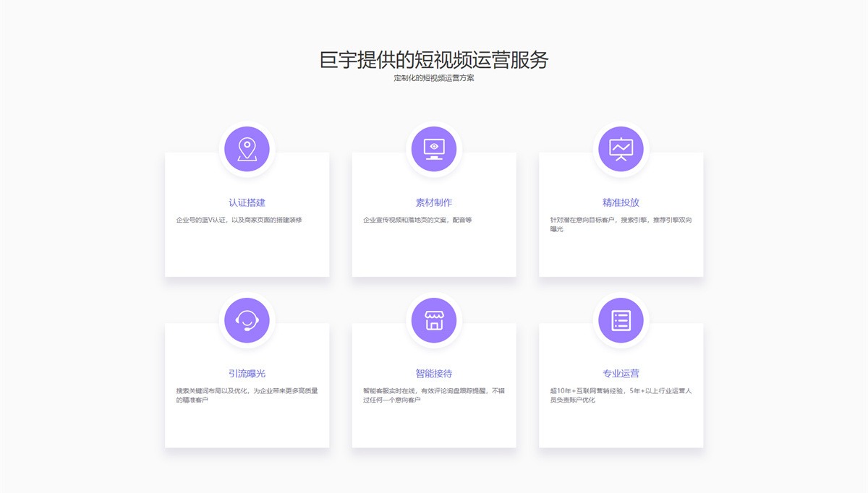The width and height of the screenshot is (868, 493).
Task: Click the 搜索关键词布局以及优化 description text
Action: click(247, 395)
